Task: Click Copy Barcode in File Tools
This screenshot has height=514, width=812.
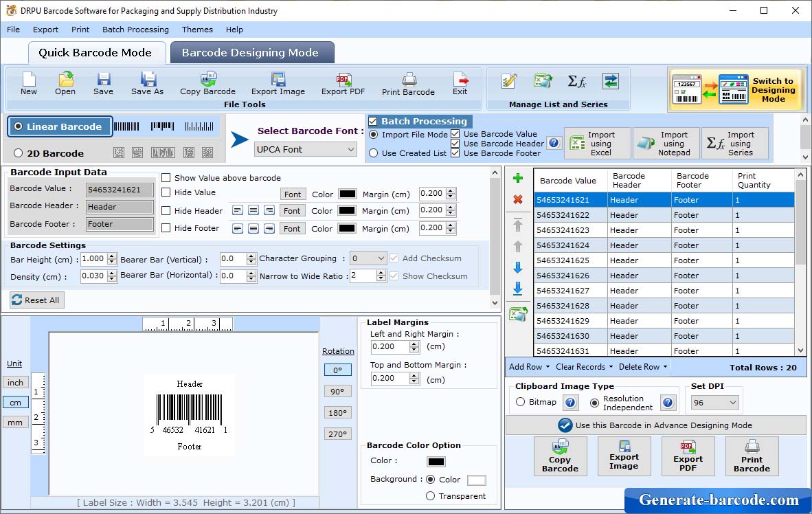Action: [x=207, y=83]
